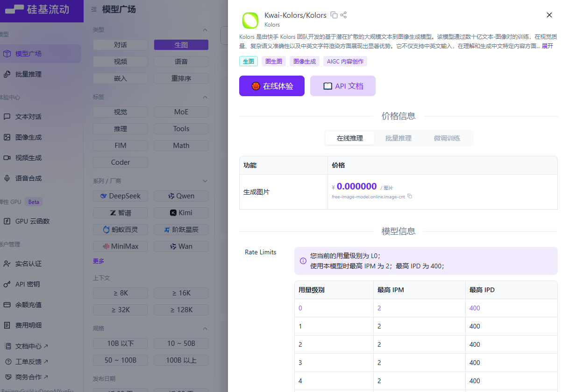Click the 图像生成 tag
The width and height of the screenshot is (569, 392).
coord(305,61)
